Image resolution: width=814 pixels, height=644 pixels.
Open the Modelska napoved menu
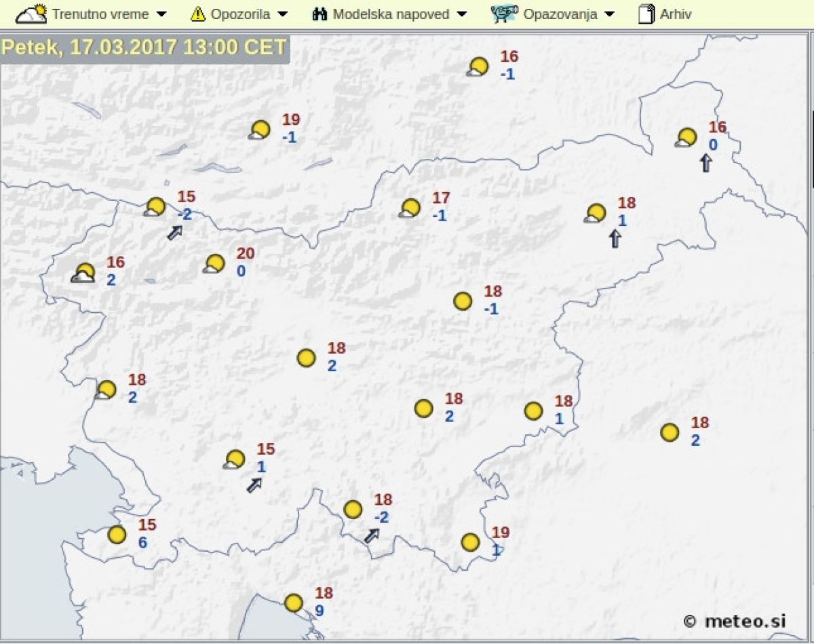390,14
